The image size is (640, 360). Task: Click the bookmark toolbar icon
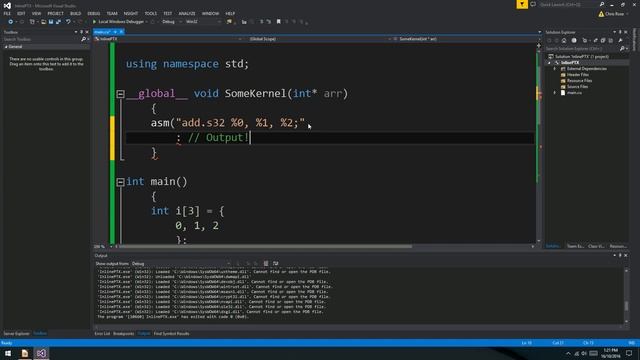(x=278, y=22)
